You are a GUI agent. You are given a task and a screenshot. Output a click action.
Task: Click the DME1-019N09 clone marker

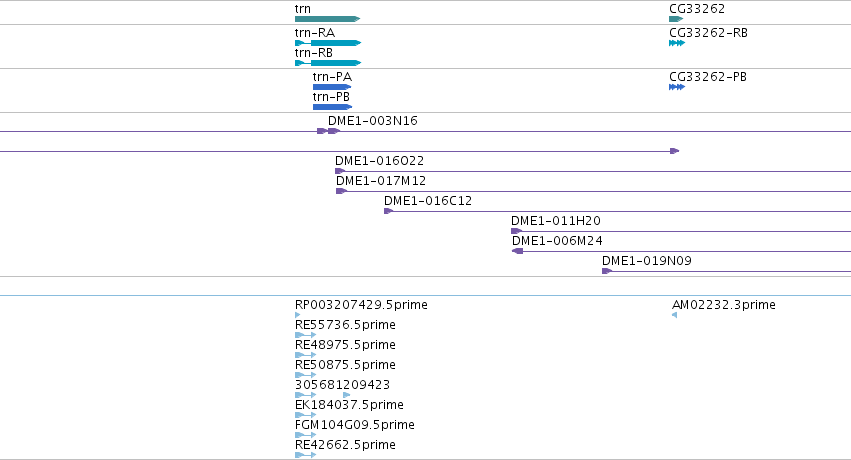607,271
